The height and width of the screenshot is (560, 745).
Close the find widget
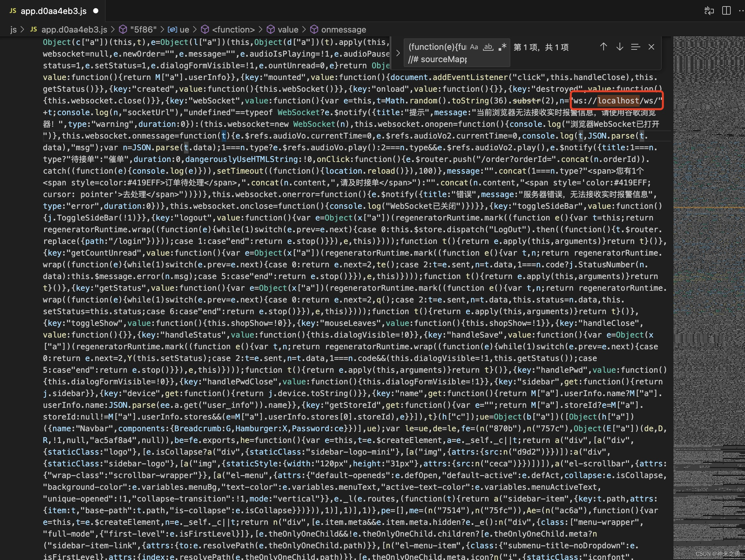click(651, 47)
